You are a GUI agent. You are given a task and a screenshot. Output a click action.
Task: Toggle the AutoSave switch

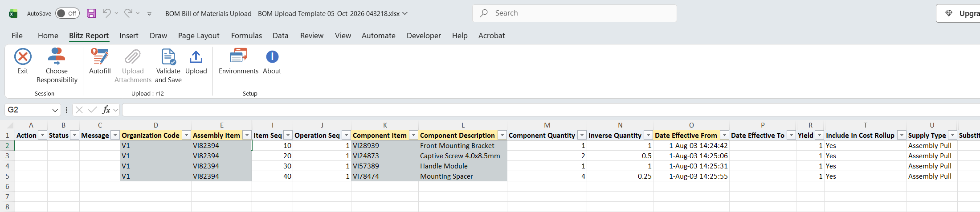(x=67, y=13)
